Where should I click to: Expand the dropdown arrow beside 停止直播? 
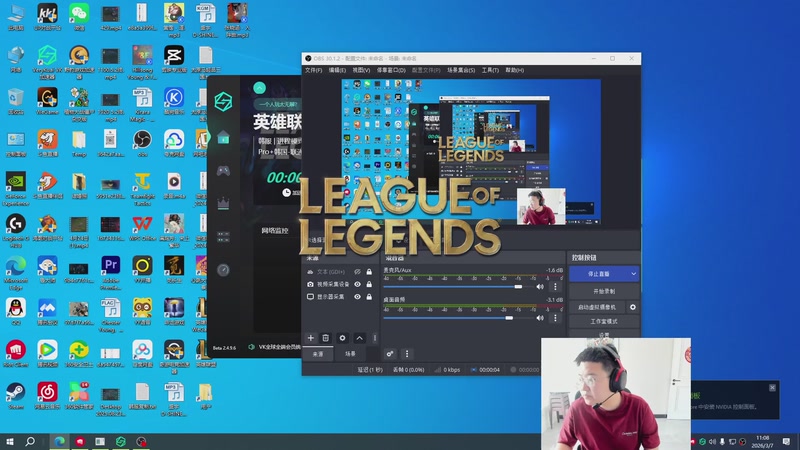pos(634,274)
